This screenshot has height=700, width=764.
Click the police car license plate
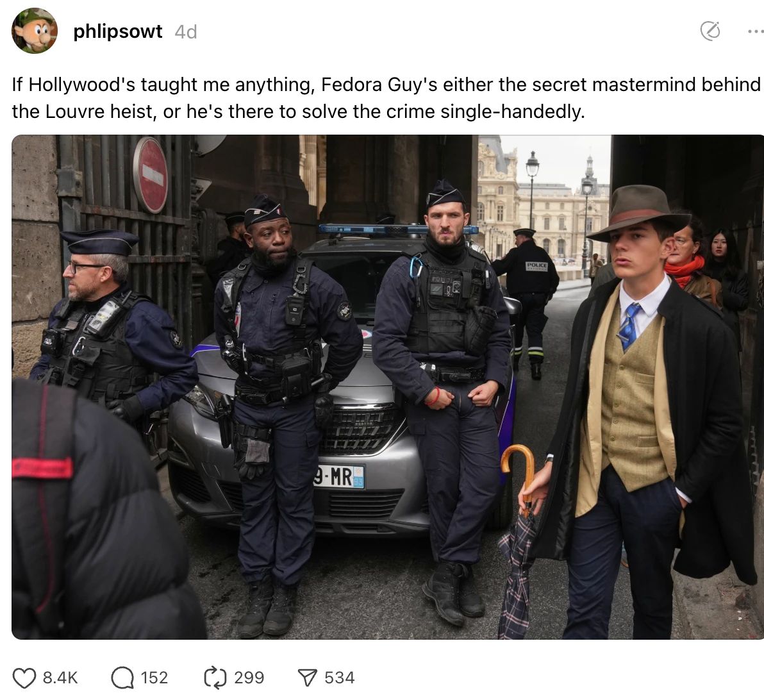point(339,476)
